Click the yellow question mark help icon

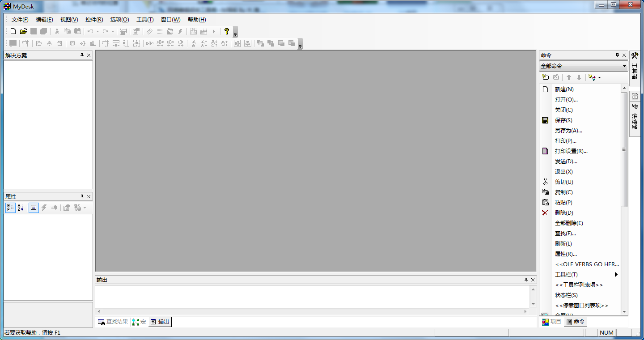pyautogui.click(x=227, y=31)
